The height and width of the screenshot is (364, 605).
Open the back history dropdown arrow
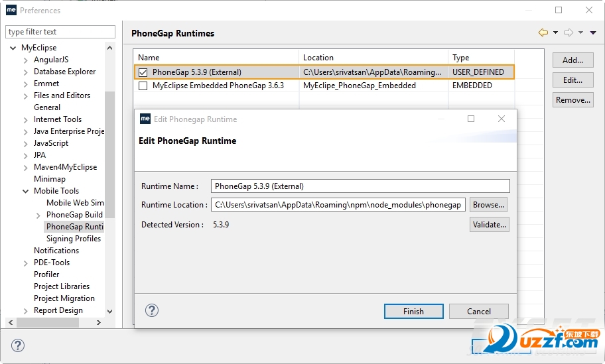[x=555, y=33]
